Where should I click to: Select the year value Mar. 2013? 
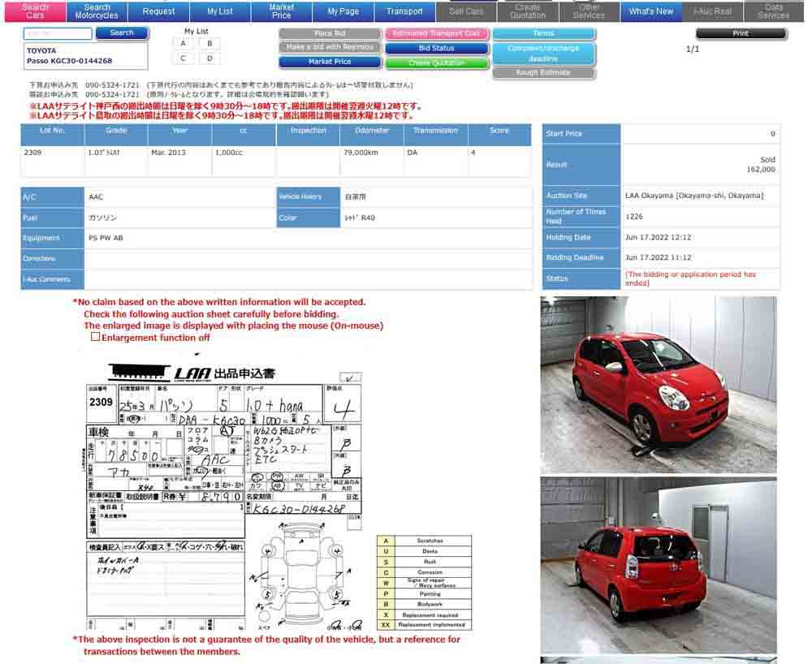tap(168, 153)
